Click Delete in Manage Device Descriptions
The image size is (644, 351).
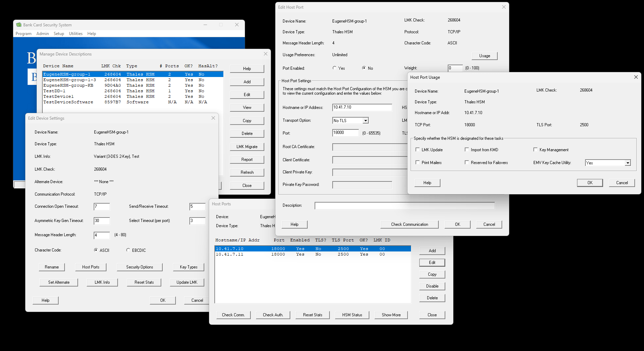tap(247, 134)
